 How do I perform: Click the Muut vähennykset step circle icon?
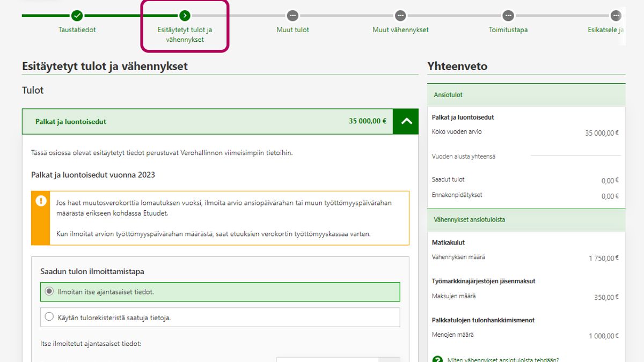400,16
